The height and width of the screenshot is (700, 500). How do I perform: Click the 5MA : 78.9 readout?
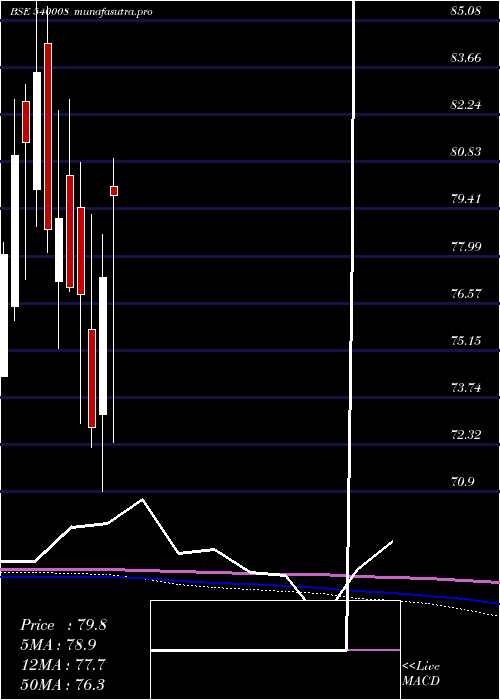[58, 645]
